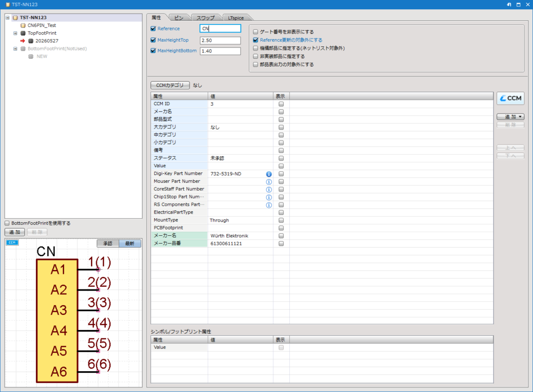This screenshot has width=533, height=392.
Task: Enable 機構部品に指定する checkbox
Action: (256, 48)
